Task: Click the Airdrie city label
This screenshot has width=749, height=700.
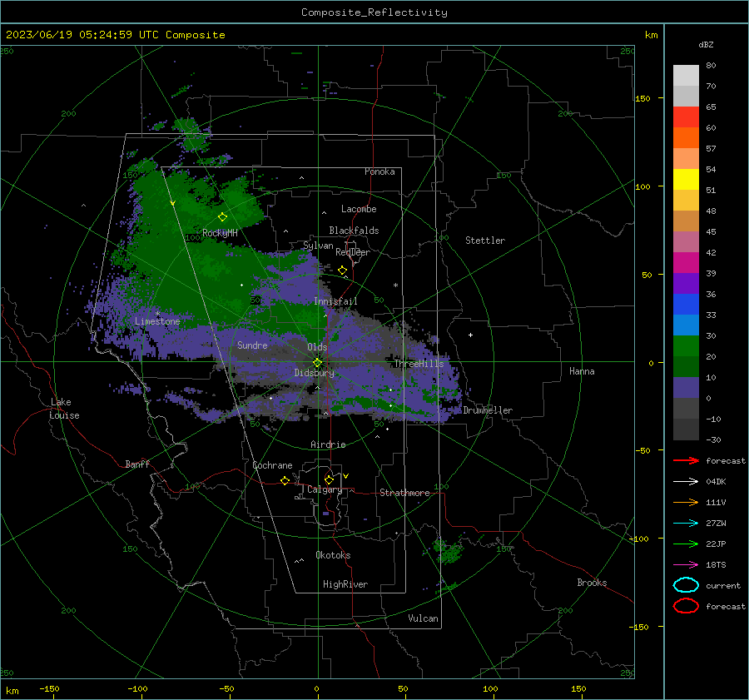Action: click(x=328, y=444)
